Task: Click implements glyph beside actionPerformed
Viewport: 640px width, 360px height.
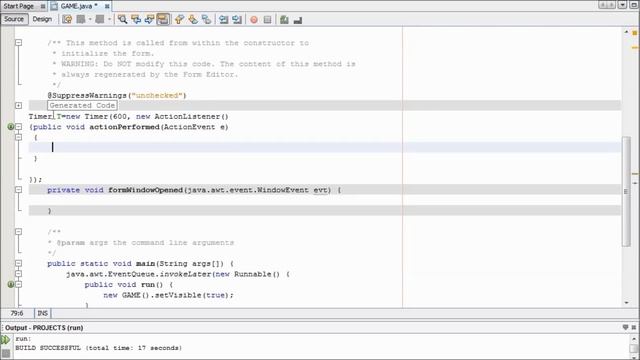Action: [x=11, y=127]
